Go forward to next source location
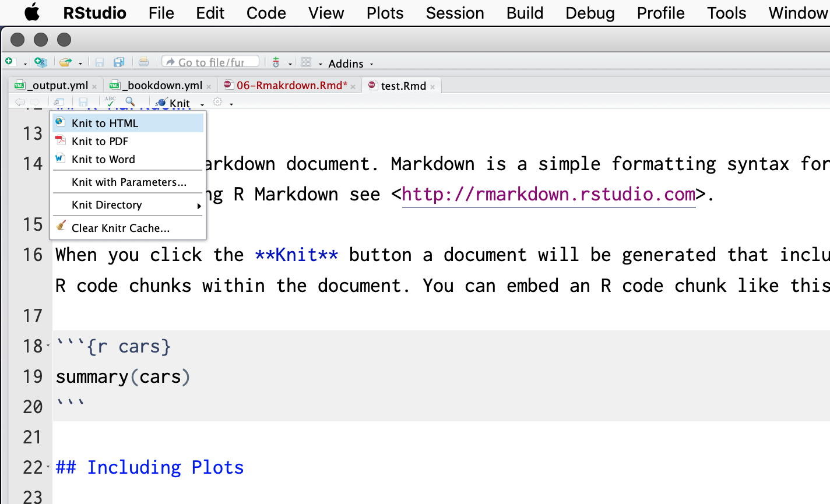Viewport: 830px width, 504px height. tap(34, 102)
